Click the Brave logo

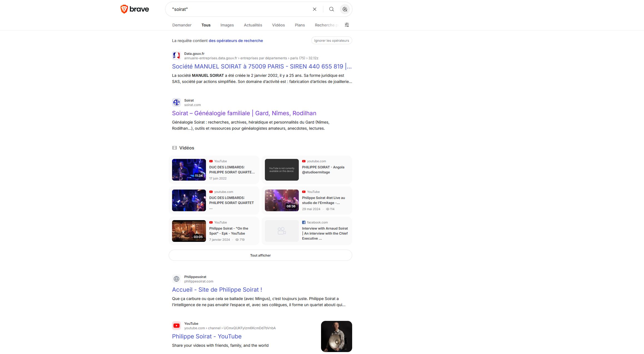pyautogui.click(x=135, y=9)
